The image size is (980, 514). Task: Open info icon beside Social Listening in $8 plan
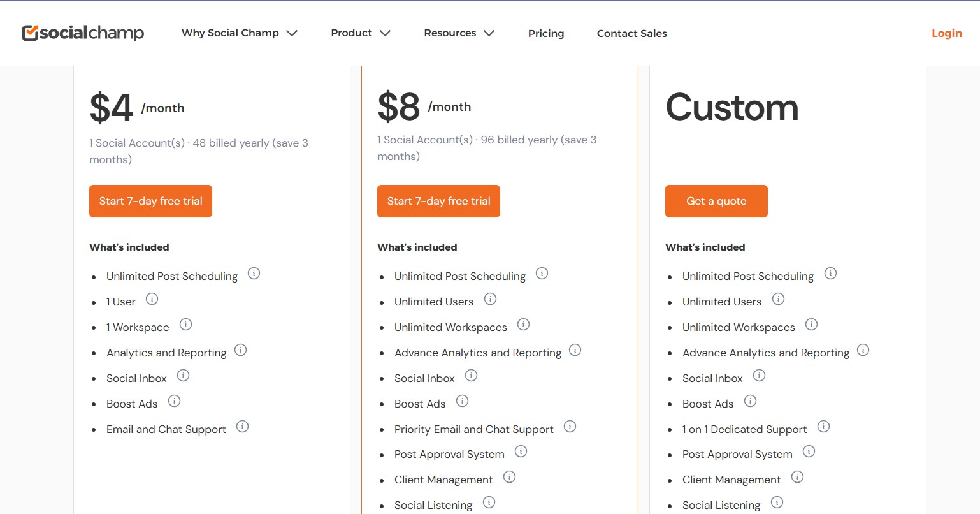[x=489, y=503]
